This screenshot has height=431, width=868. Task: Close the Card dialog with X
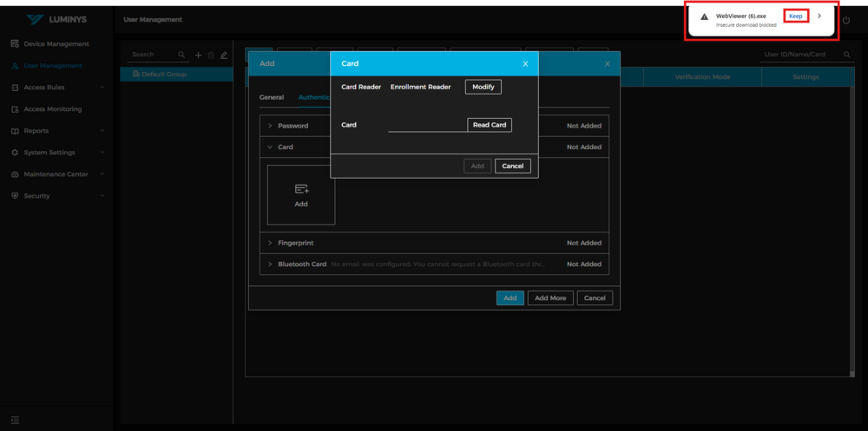[525, 63]
